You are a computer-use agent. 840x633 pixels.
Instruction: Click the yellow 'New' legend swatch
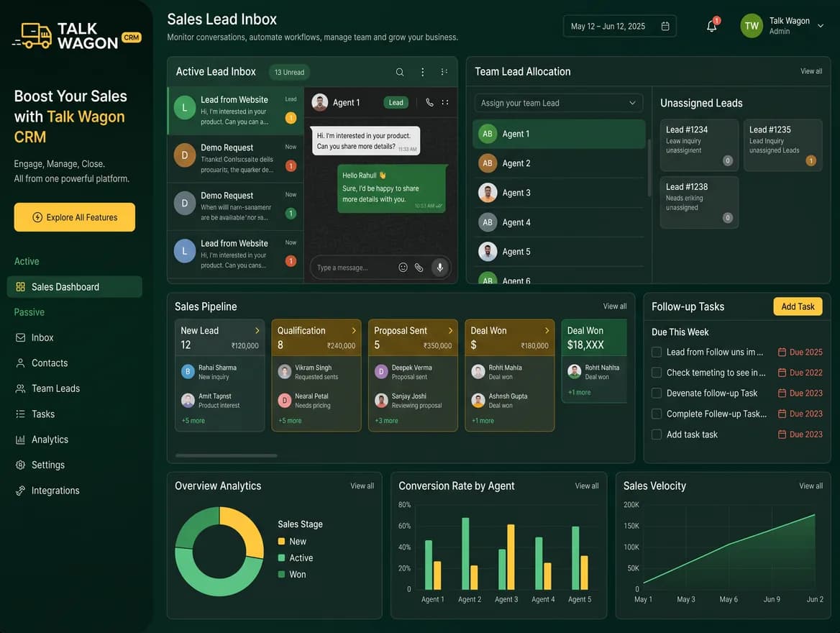[281, 542]
